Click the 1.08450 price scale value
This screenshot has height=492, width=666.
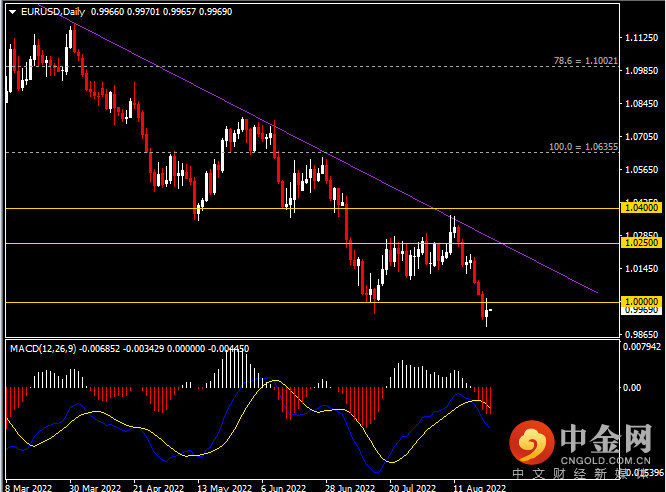click(x=641, y=104)
